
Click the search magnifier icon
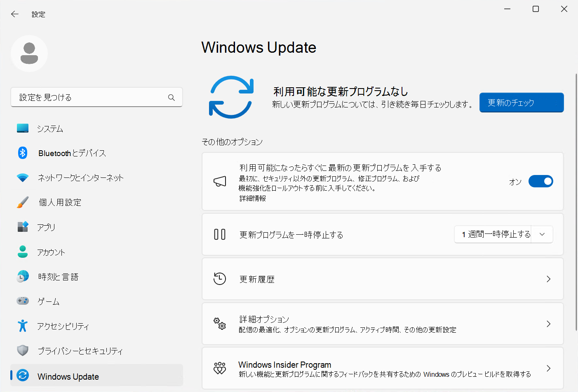(x=172, y=98)
